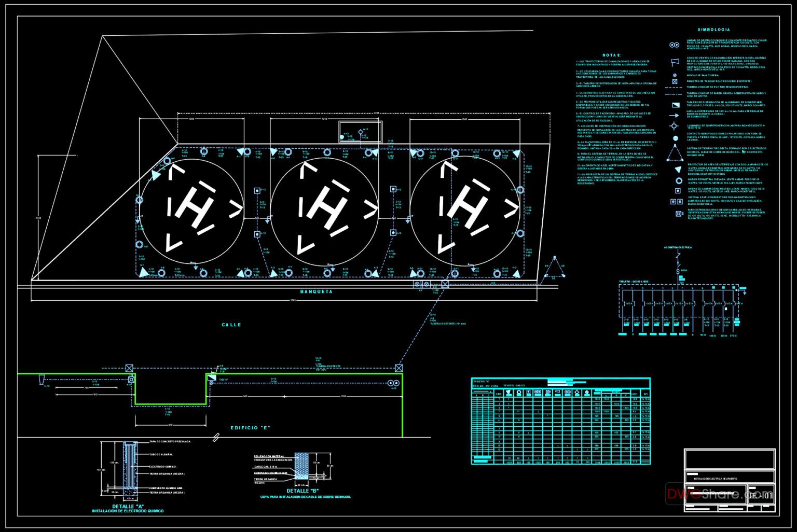
Task: Click the unidad de iluminación embutida symbol
Action: pos(677,190)
